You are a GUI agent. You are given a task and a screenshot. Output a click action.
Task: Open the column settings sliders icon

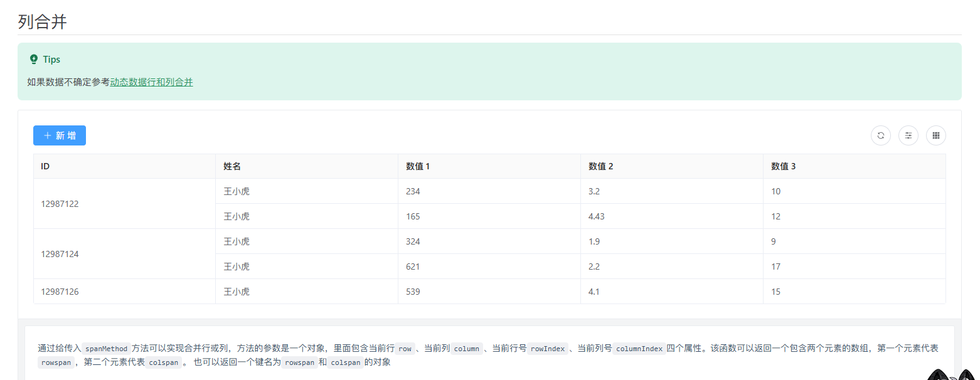(908, 135)
